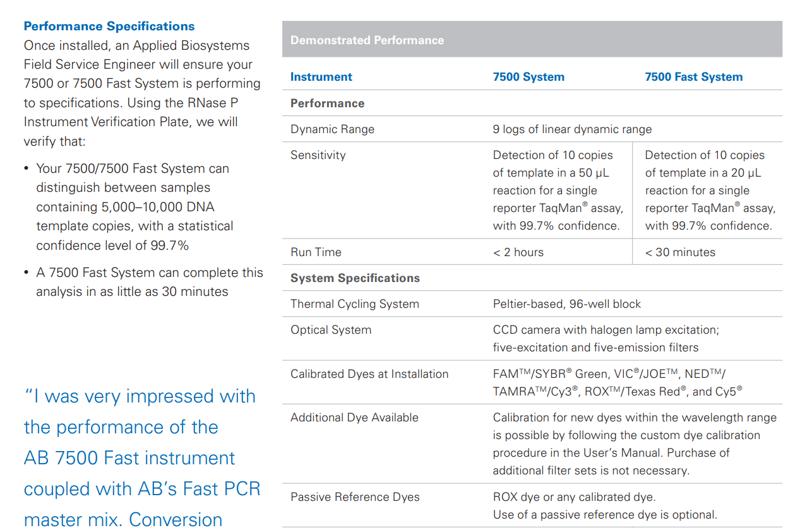
Task: Select the 'Demonstrated Performance' table header
Action: [532, 40]
